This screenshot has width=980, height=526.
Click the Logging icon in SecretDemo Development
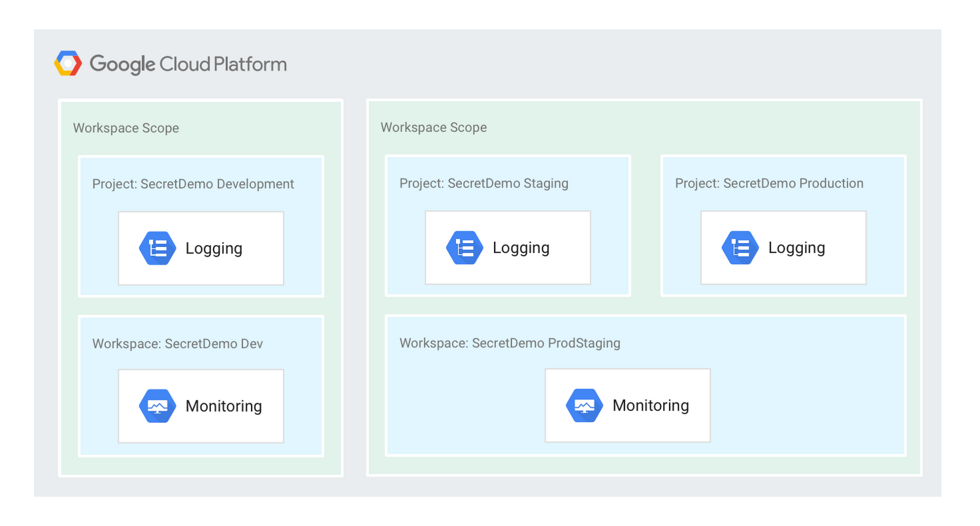point(157,248)
